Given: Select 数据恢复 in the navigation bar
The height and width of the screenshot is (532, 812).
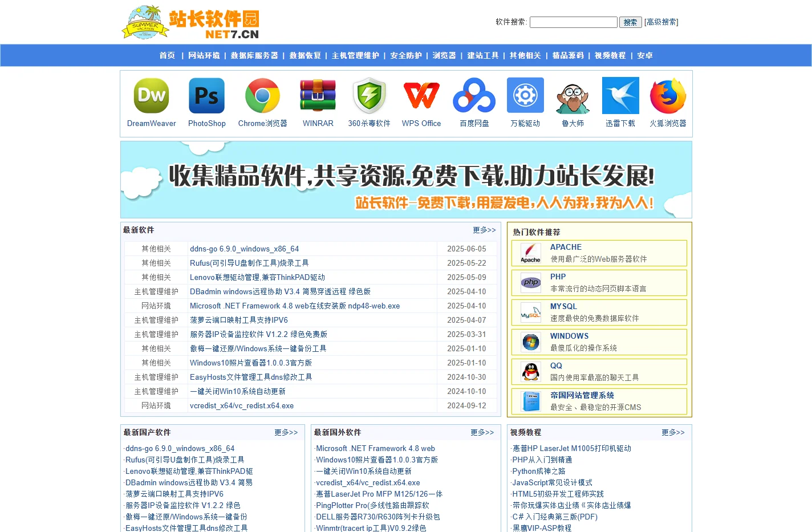Looking at the screenshot, I should click(305, 55).
